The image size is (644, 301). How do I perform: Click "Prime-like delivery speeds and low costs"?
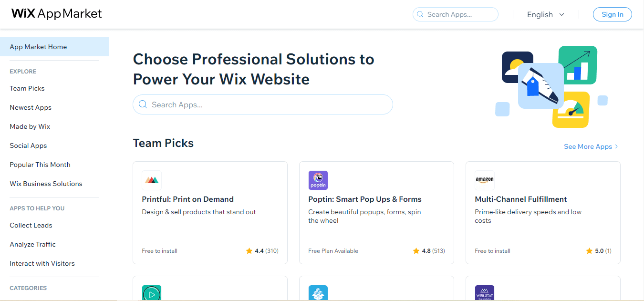(528, 216)
